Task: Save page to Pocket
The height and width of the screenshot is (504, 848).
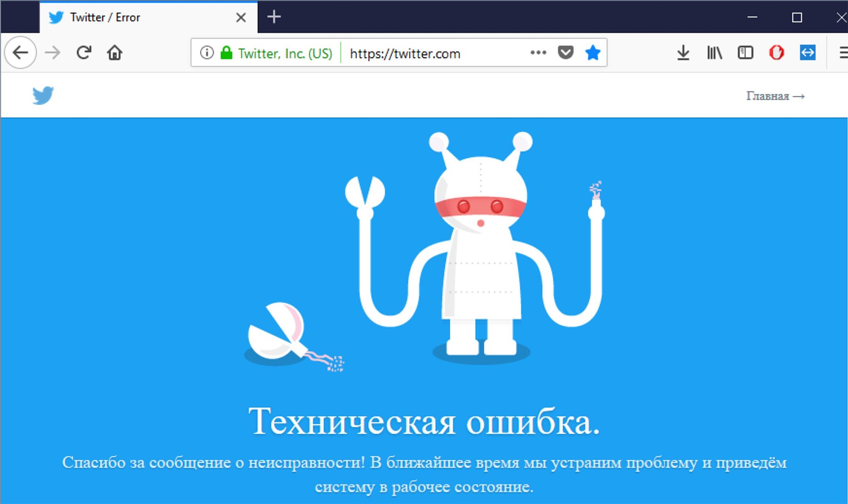Action: coord(565,53)
